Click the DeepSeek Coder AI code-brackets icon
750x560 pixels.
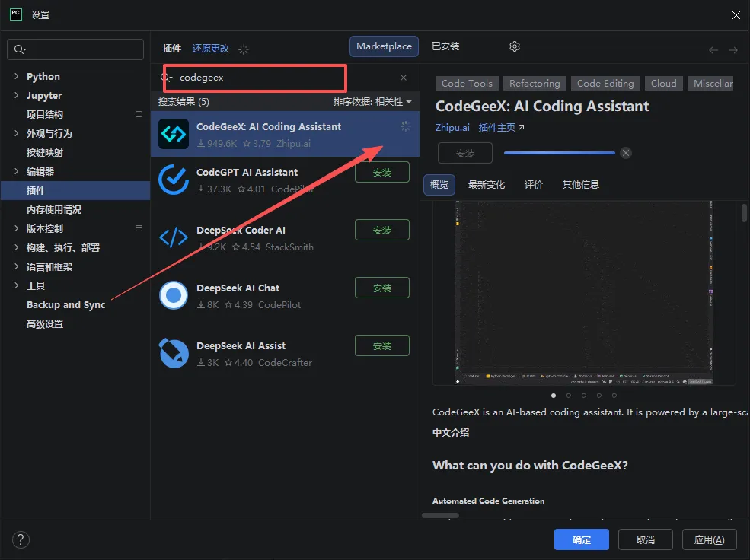pyautogui.click(x=173, y=237)
